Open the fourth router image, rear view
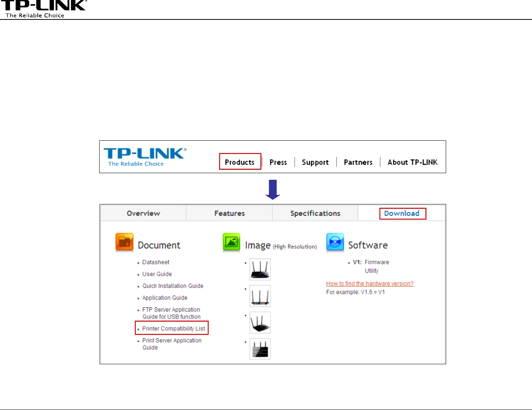This screenshot has width=532, height=410. coord(260,349)
